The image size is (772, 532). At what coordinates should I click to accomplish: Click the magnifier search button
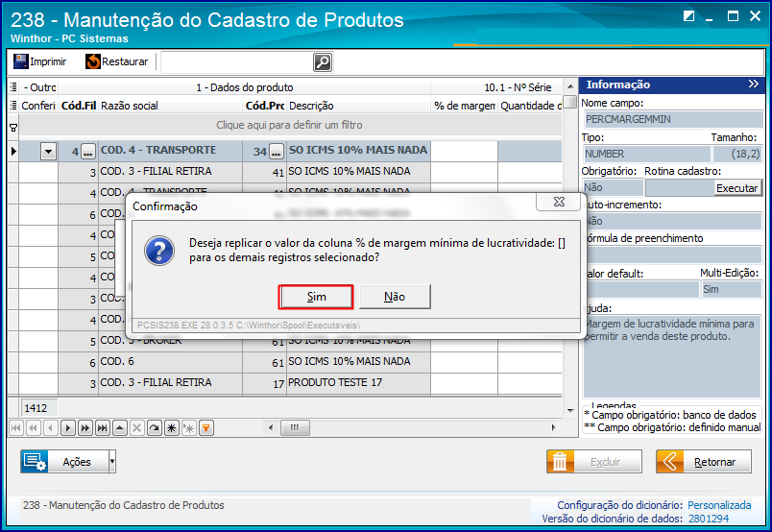tap(323, 62)
